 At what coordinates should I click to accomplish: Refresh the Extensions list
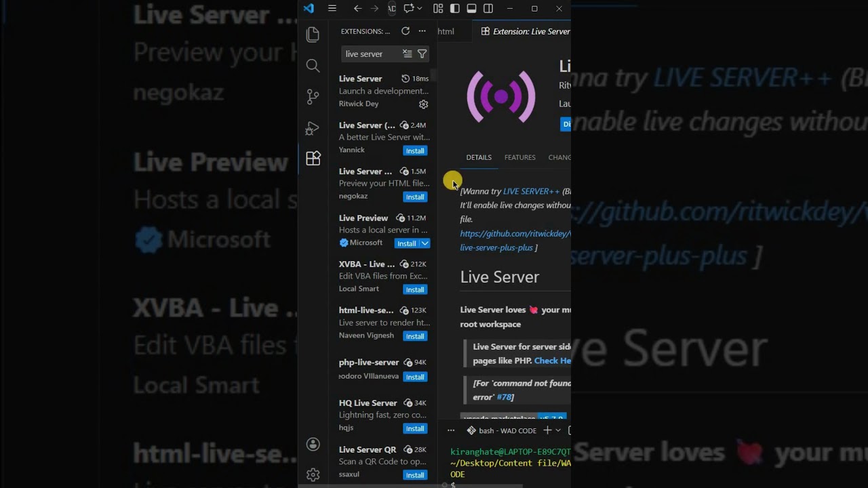point(406,31)
